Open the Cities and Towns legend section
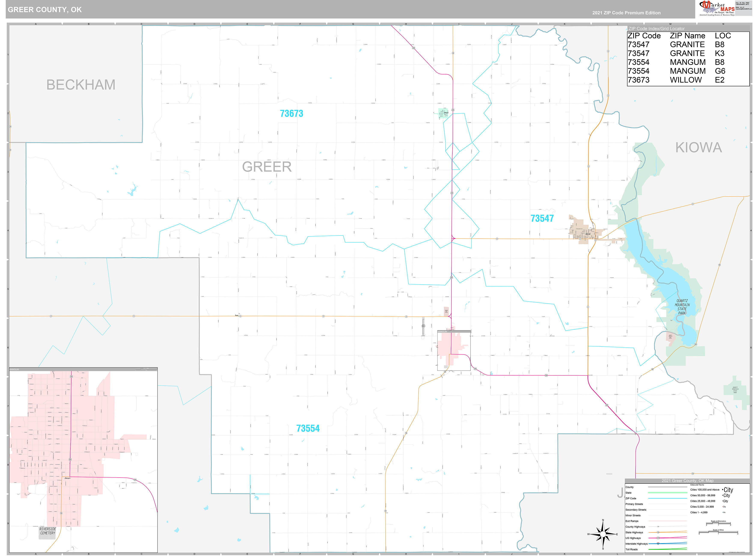This screenshot has height=556, width=756. click(x=697, y=485)
